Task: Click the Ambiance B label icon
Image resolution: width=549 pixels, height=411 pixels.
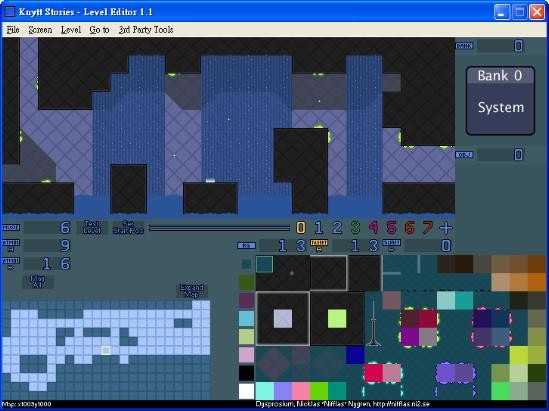Action: click(11, 263)
